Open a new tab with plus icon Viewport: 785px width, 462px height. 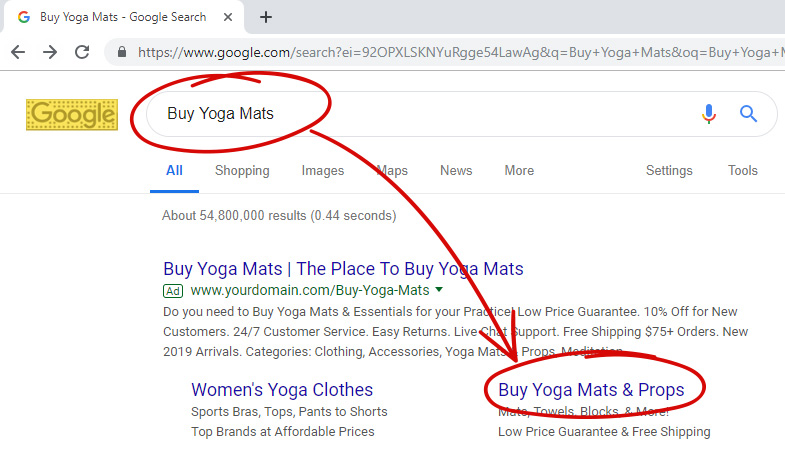(266, 17)
